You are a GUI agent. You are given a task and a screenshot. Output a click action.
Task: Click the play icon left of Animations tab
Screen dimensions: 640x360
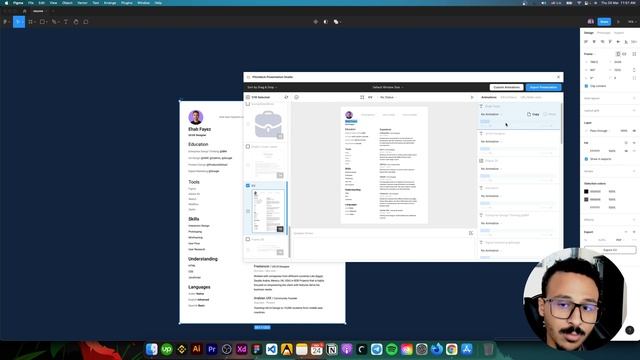[472, 97]
